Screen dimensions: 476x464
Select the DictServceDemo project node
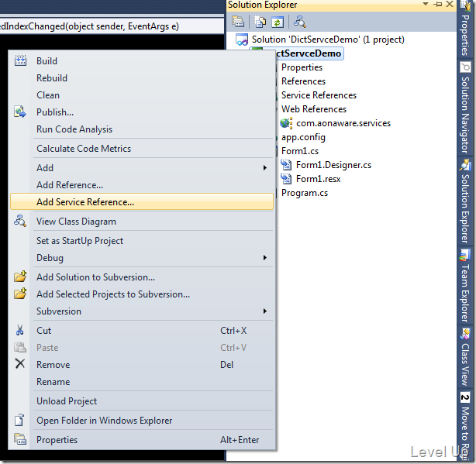click(309, 53)
